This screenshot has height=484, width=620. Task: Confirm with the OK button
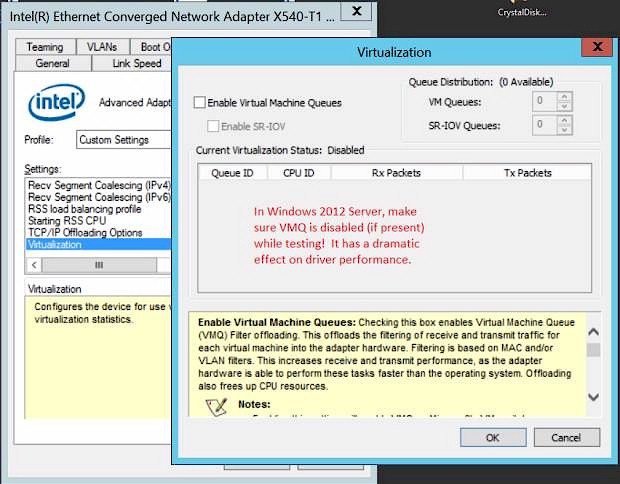point(493,437)
